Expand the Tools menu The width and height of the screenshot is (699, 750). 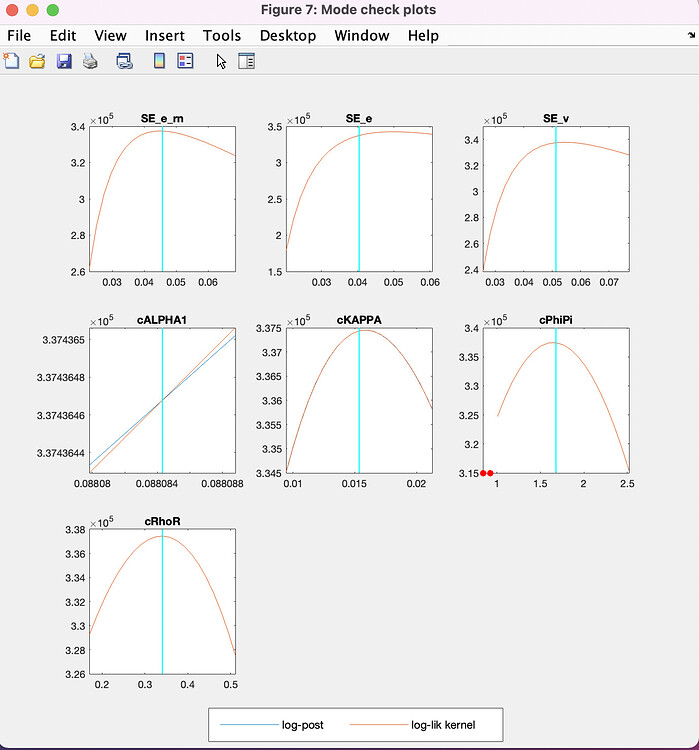pos(222,35)
